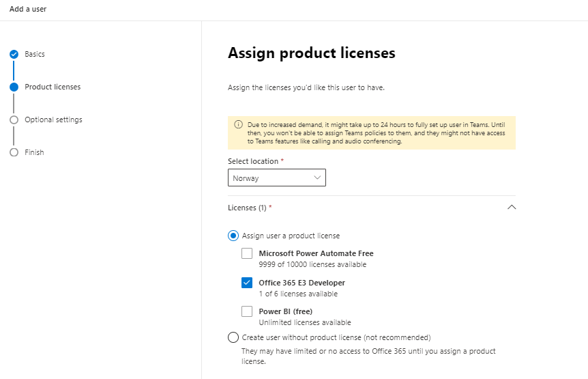588x379 pixels.
Task: Click the Product licenses step circle icon
Action: tap(14, 87)
